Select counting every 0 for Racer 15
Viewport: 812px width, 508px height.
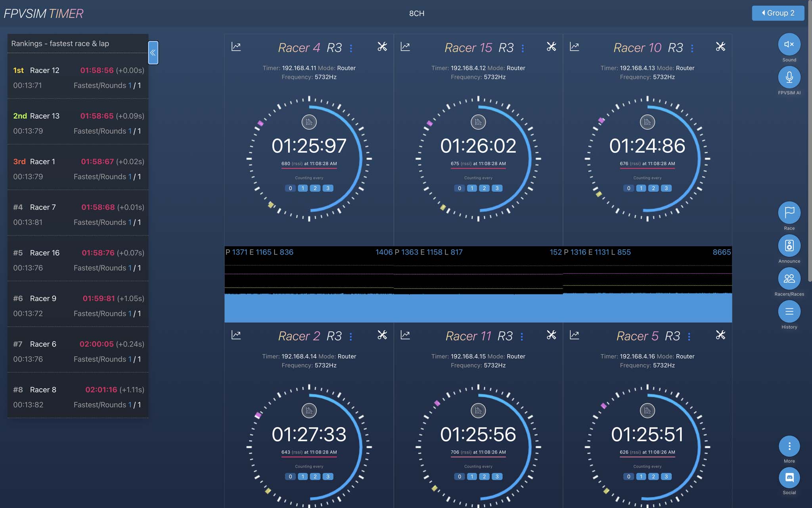pyautogui.click(x=459, y=188)
